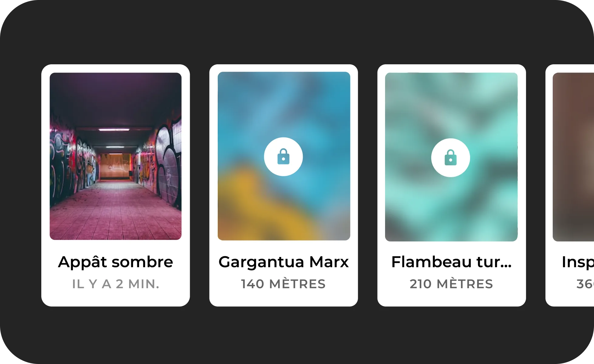Select the blurred teal image
Viewport: 594px width, 364px height.
(451, 157)
